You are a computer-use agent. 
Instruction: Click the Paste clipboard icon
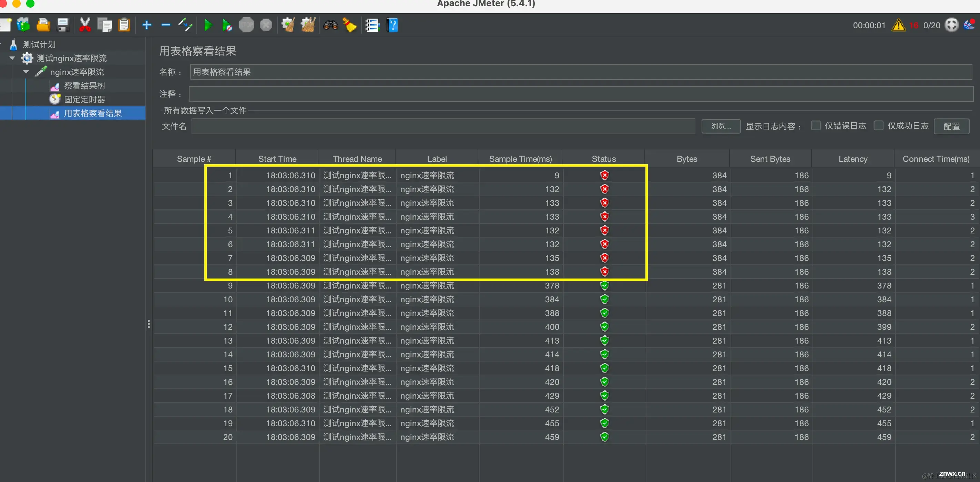tap(124, 25)
